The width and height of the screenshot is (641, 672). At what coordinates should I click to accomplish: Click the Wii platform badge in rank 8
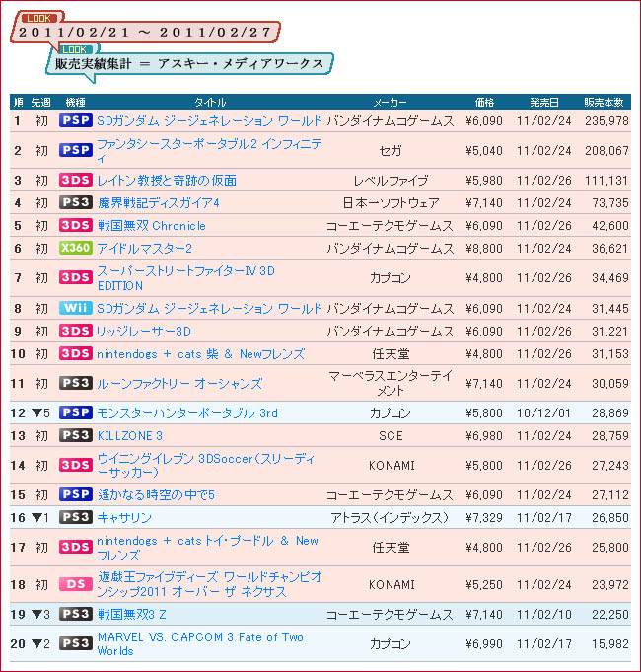point(76,308)
